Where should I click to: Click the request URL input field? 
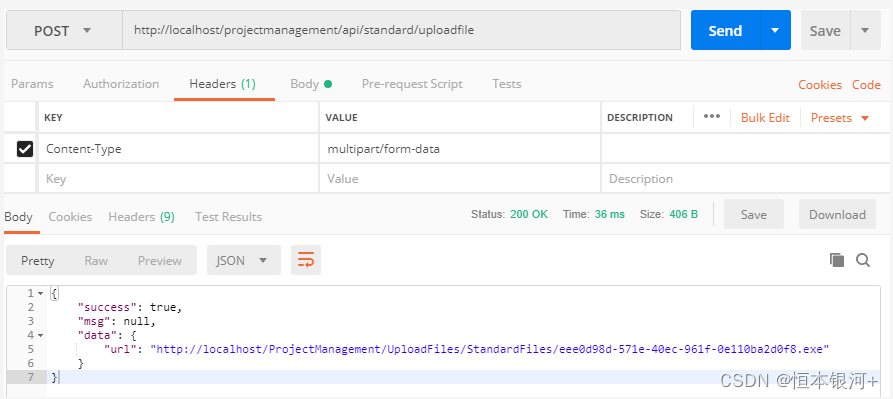[402, 30]
